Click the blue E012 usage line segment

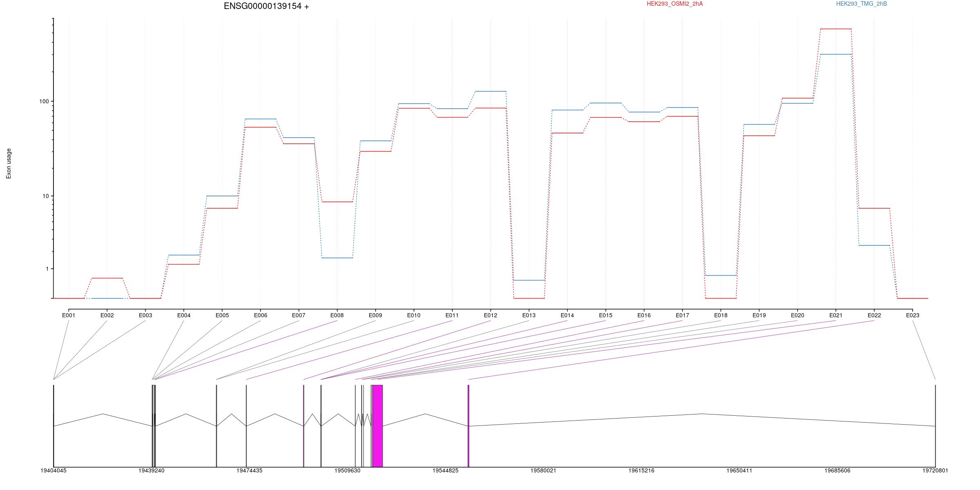[x=490, y=91]
